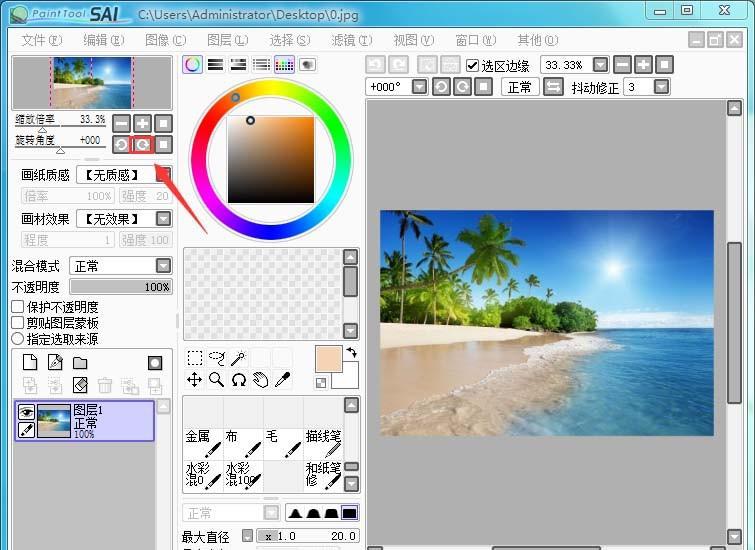Enable the 保护不透明度 checkbox
This screenshot has height=550, width=755.
click(17, 307)
